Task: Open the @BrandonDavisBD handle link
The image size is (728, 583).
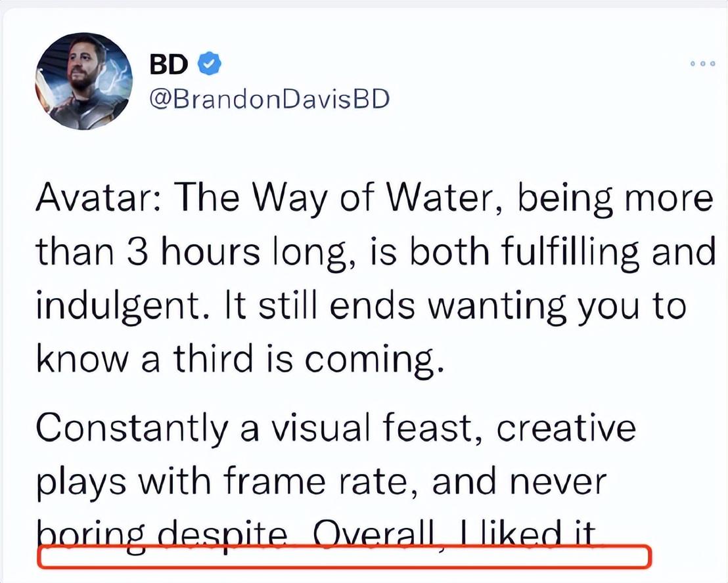Action: (269, 98)
